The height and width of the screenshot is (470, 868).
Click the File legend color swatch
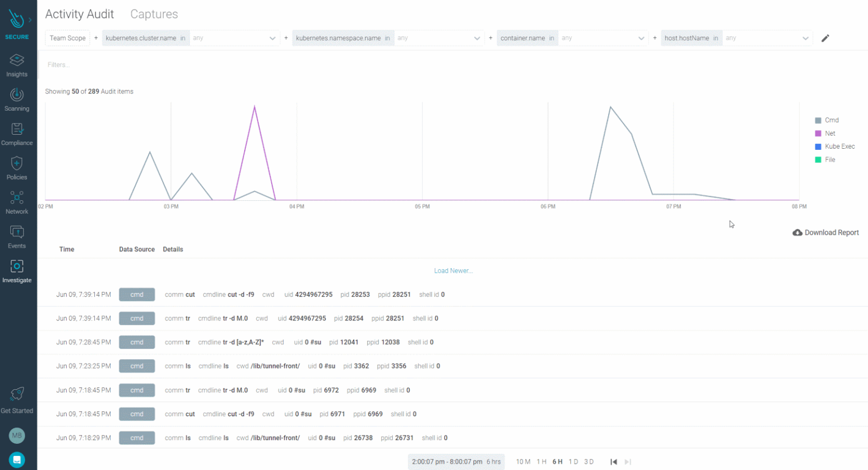[x=818, y=160]
